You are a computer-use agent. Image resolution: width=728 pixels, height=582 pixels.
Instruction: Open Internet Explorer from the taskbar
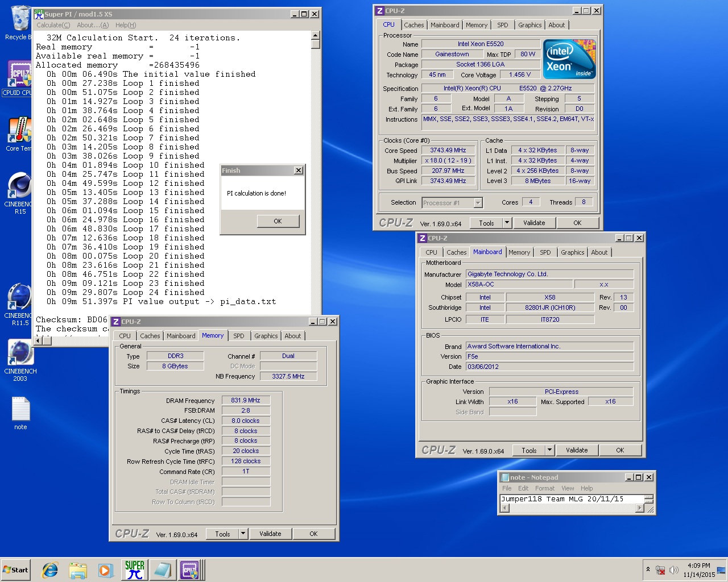click(50, 570)
